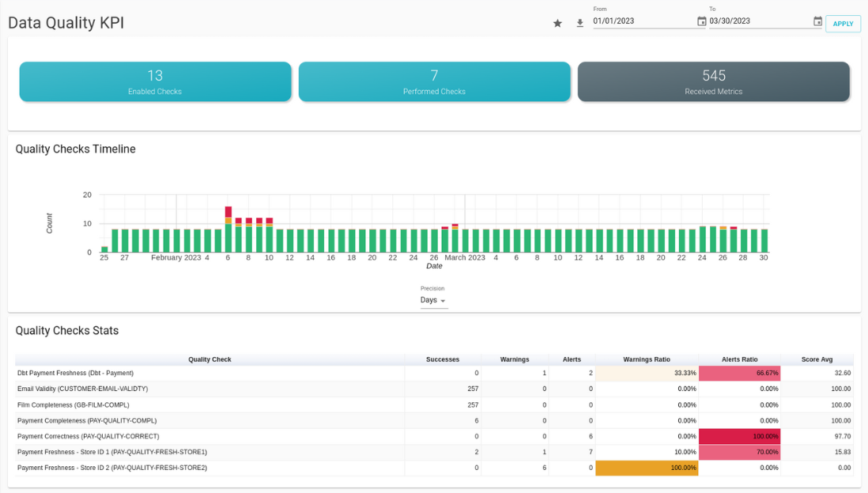Click the 97.70 score average cell
The image size is (868, 493).
(x=817, y=436)
